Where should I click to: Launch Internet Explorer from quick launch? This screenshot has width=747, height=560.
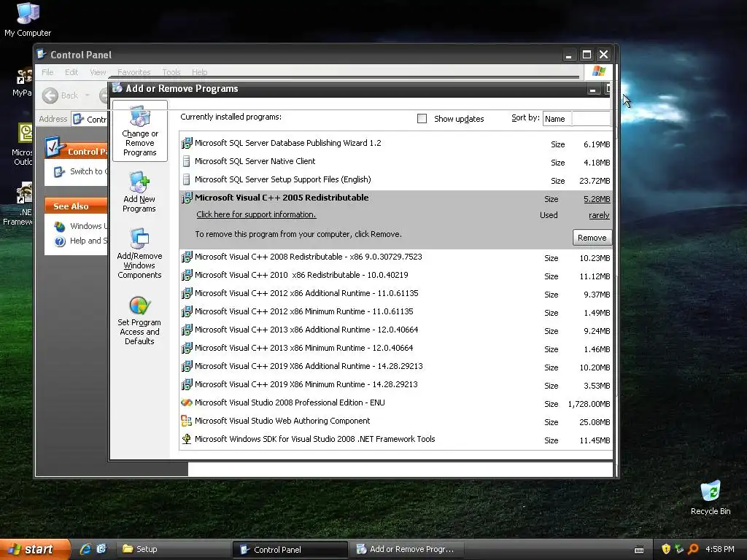[86, 549]
